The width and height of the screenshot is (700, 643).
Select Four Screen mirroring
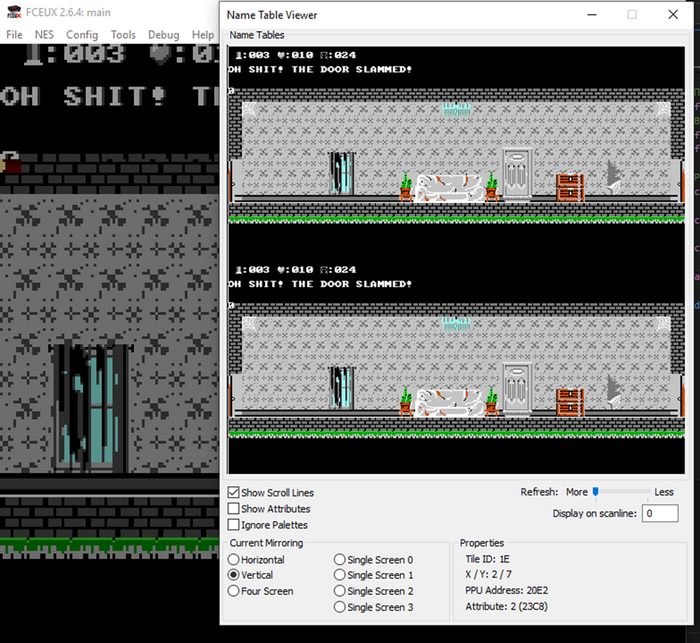[233, 591]
